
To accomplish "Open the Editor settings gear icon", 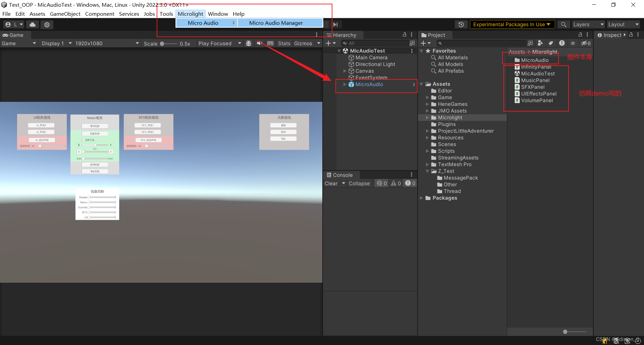I will coord(47,24).
